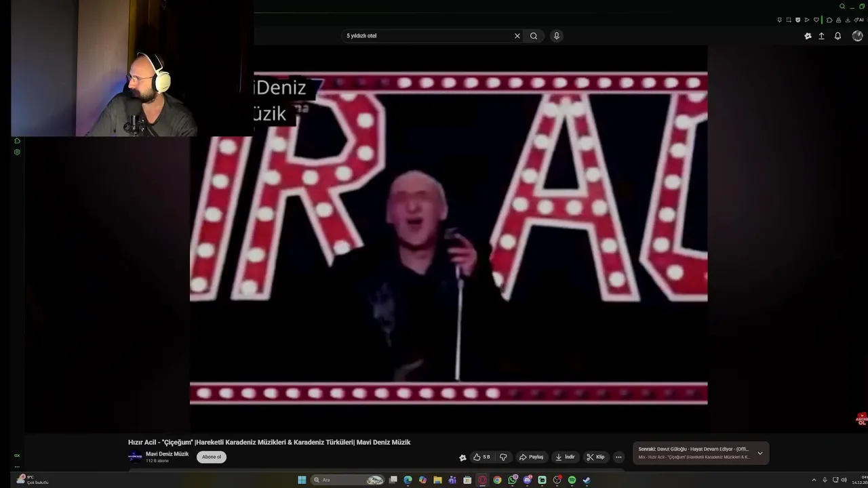The height and width of the screenshot is (488, 868).
Task: Clear the YouTube search box text
Action: pyautogui.click(x=517, y=36)
